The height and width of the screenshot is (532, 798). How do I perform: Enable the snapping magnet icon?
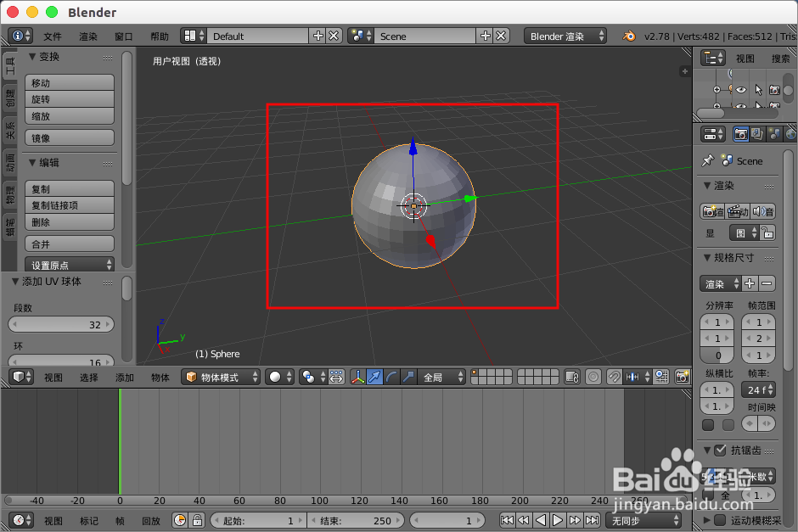click(x=614, y=377)
